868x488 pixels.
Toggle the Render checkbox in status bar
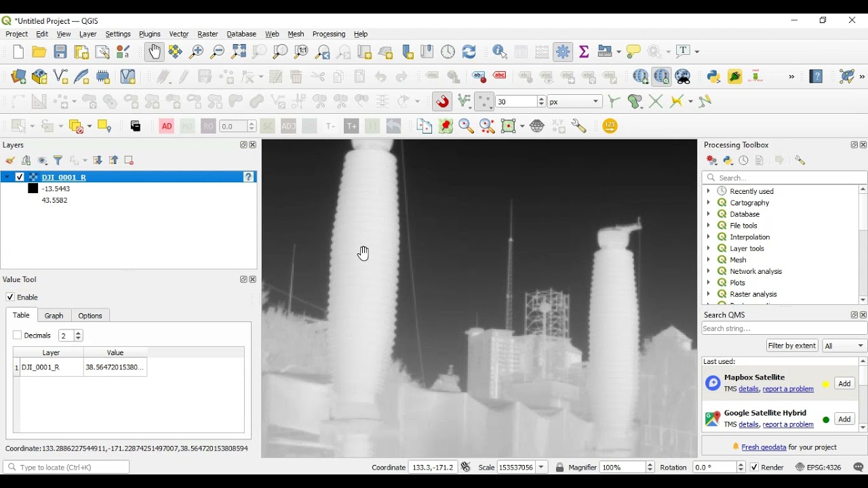pyautogui.click(x=755, y=468)
